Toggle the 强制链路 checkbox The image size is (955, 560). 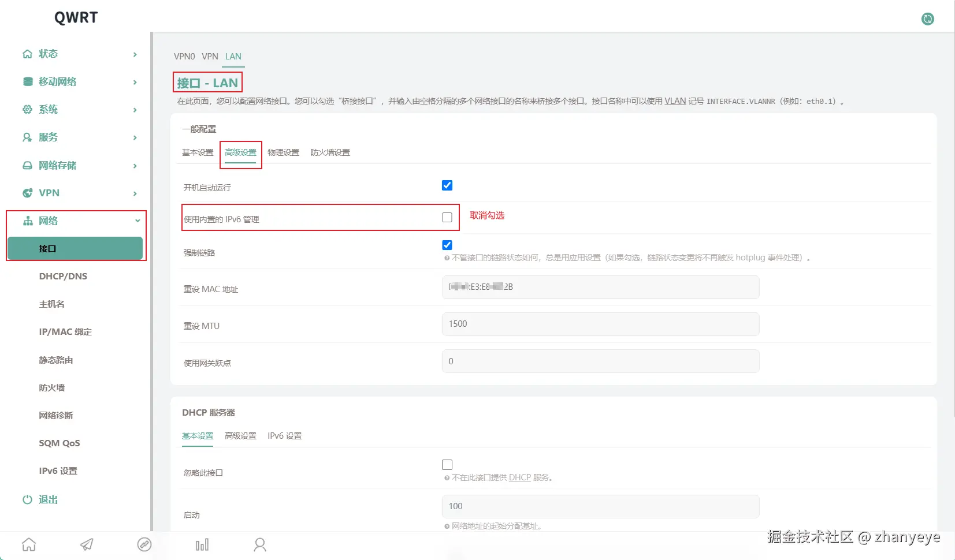tap(447, 245)
